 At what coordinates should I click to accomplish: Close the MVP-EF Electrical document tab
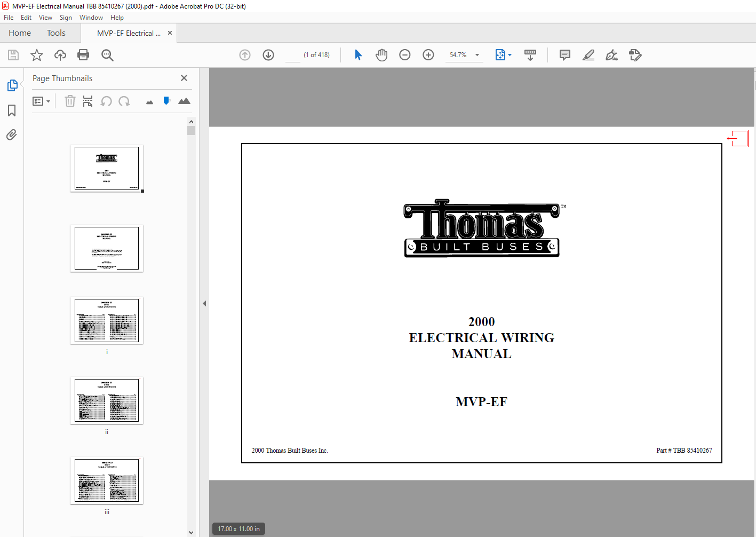pyautogui.click(x=170, y=33)
